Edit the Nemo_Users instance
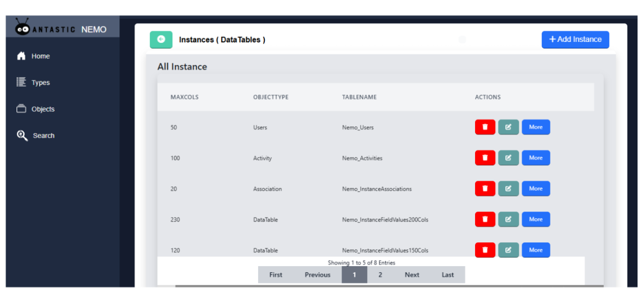This screenshot has width=644, height=303. 508,127
